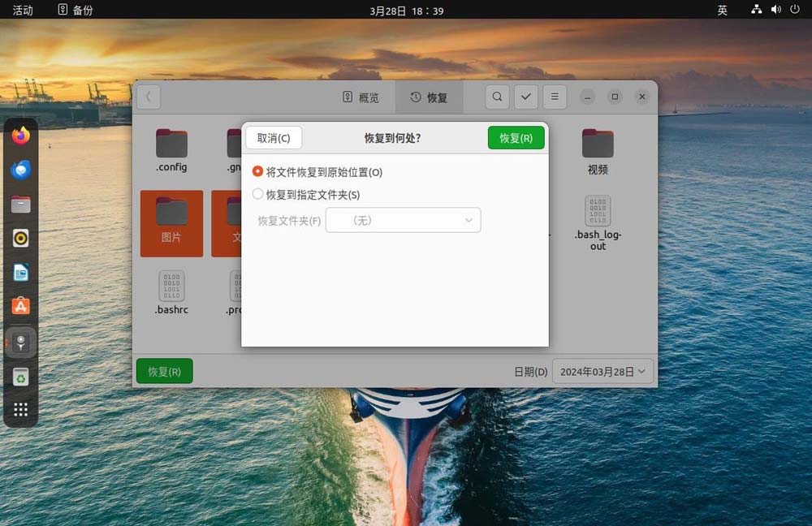The height and width of the screenshot is (526, 812).
Task: Expand the restore folder dropdown
Action: (x=403, y=220)
